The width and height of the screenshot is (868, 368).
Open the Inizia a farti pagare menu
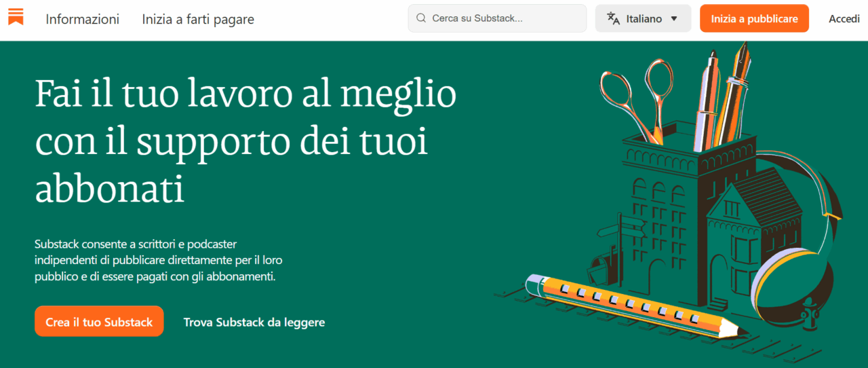pyautogui.click(x=198, y=19)
